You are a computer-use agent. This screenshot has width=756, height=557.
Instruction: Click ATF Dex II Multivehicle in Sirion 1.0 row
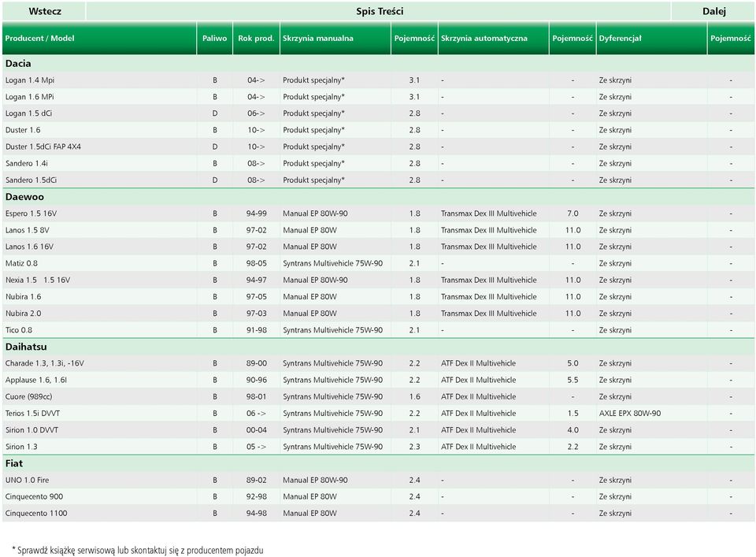[478, 430]
